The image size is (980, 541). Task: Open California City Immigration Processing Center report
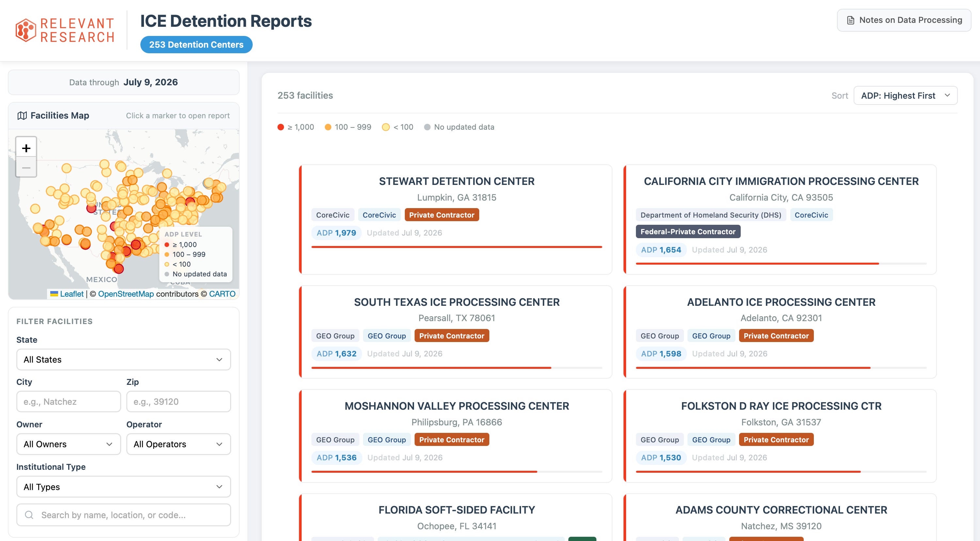coord(781,181)
